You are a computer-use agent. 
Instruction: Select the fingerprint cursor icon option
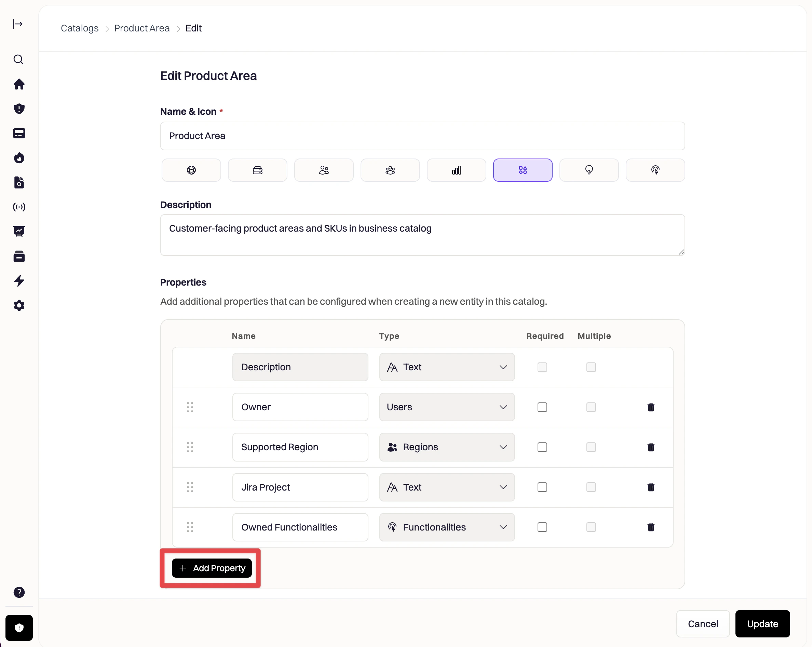click(x=655, y=170)
